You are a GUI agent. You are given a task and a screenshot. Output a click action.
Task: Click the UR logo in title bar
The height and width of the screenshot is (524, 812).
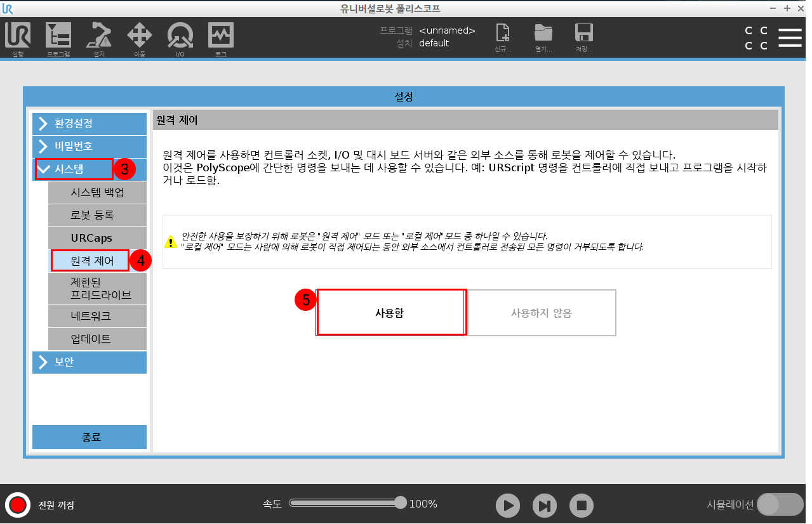pyautogui.click(x=8, y=8)
